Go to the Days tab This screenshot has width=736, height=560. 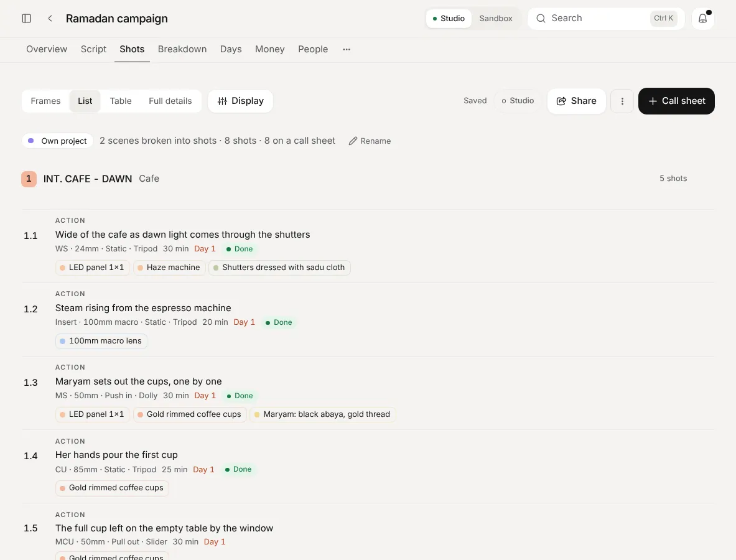pyautogui.click(x=231, y=49)
